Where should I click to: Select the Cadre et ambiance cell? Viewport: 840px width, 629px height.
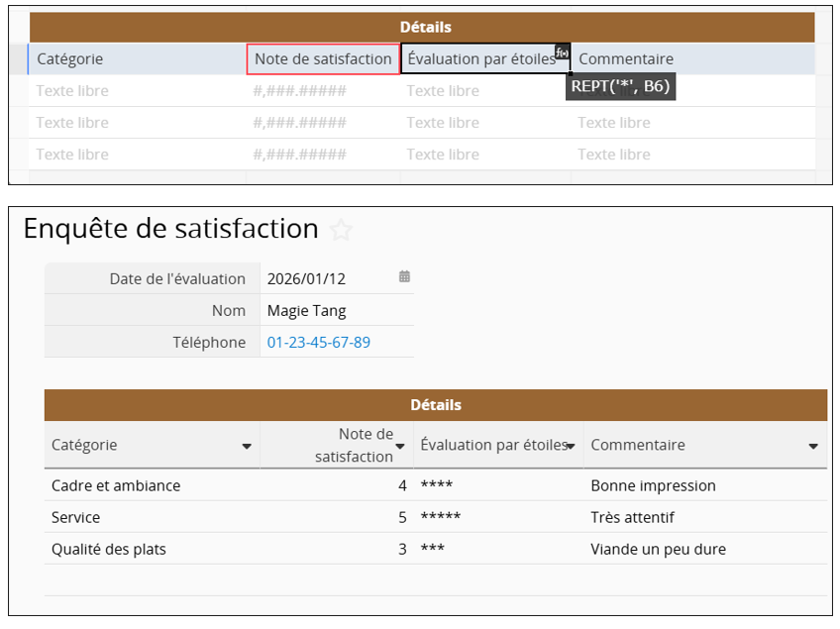point(116,485)
